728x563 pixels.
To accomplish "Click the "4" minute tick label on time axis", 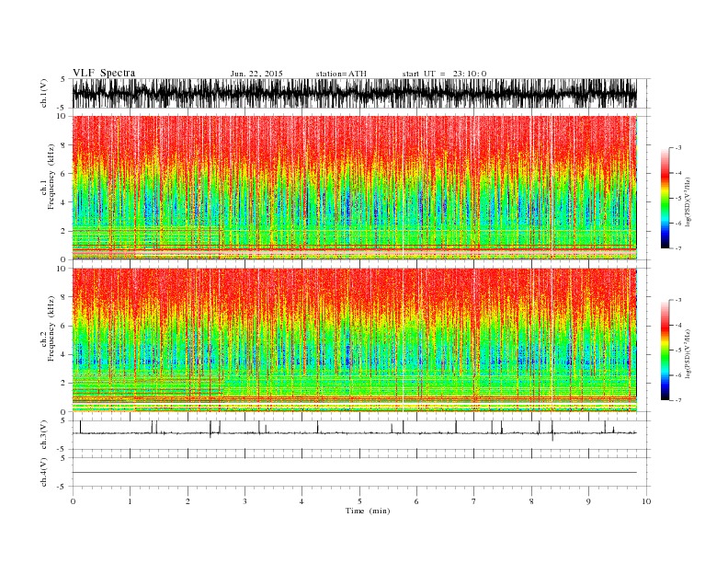I will click(x=301, y=501).
